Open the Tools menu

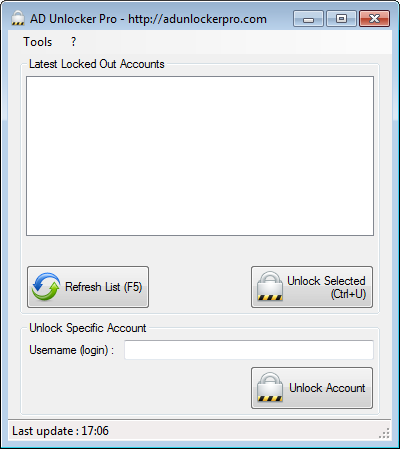coord(37,42)
